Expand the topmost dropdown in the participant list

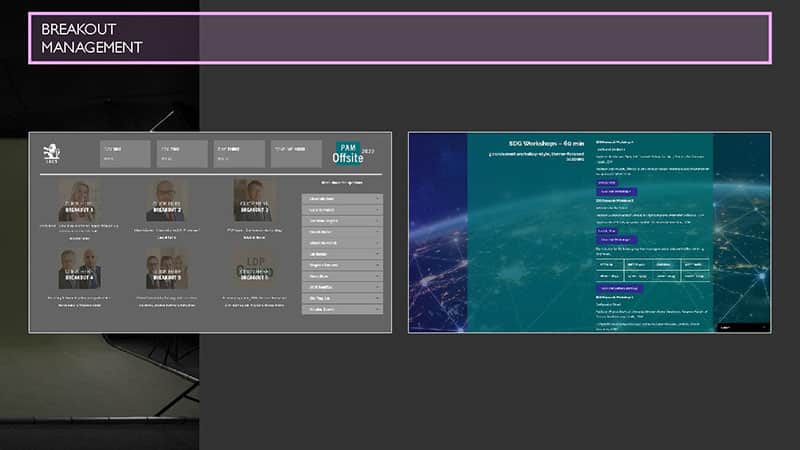pos(341,199)
